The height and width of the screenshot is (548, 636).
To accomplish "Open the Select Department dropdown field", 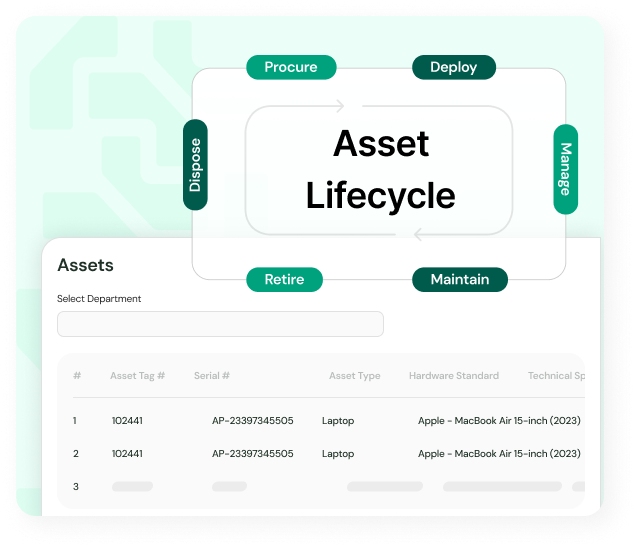I will tap(220, 324).
